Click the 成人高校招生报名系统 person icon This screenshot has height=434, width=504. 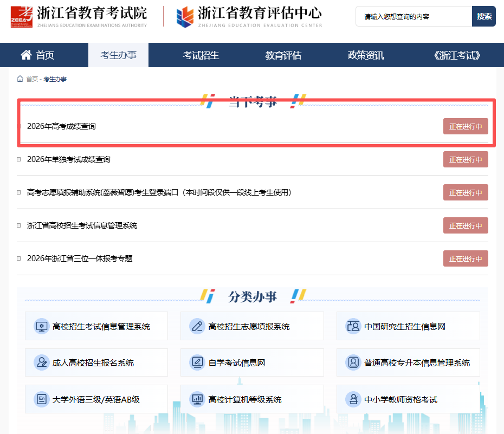click(x=42, y=362)
